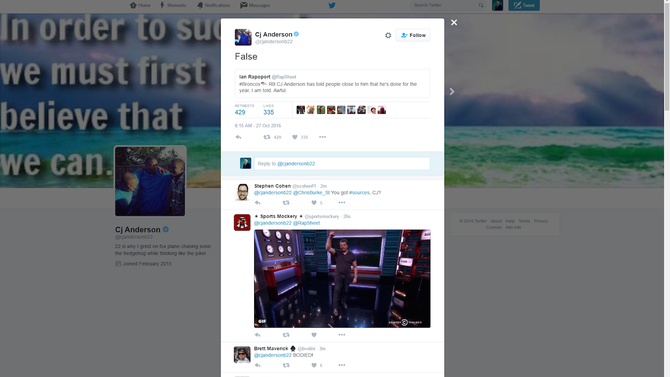Click @RapSheet mention in Sports Mockery reply
Viewport: 670px width, 377px height.
[x=306, y=223]
